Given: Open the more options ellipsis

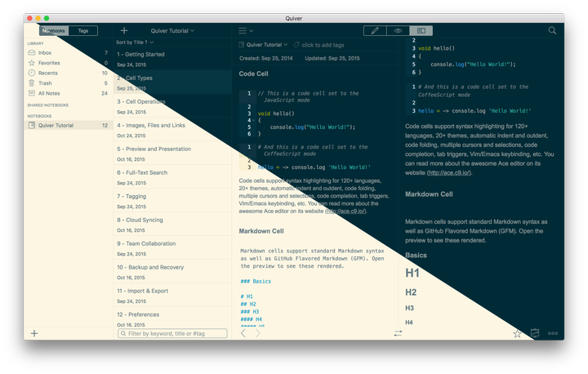Looking at the screenshot, I should [x=553, y=333].
